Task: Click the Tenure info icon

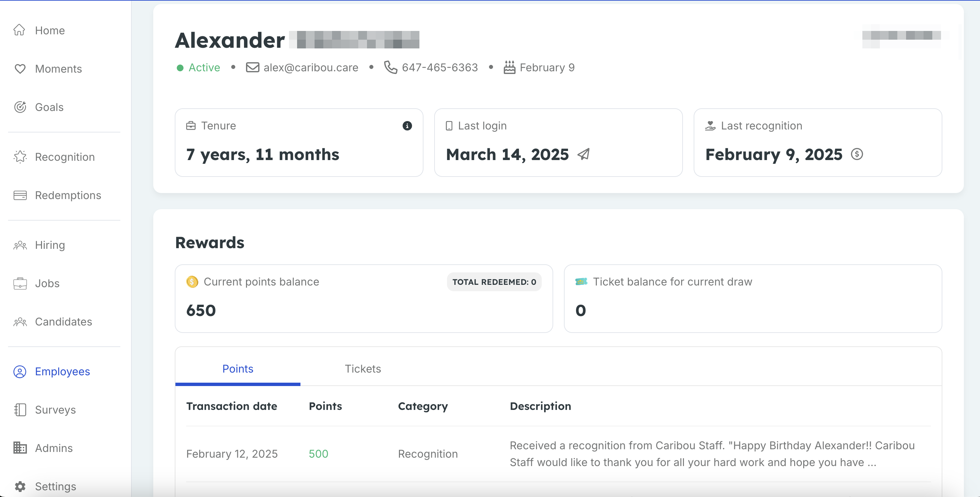Action: (407, 125)
